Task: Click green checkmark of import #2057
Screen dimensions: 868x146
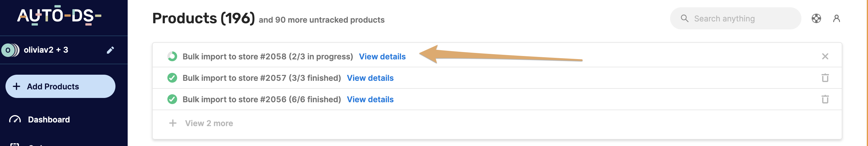Action: coord(172,78)
